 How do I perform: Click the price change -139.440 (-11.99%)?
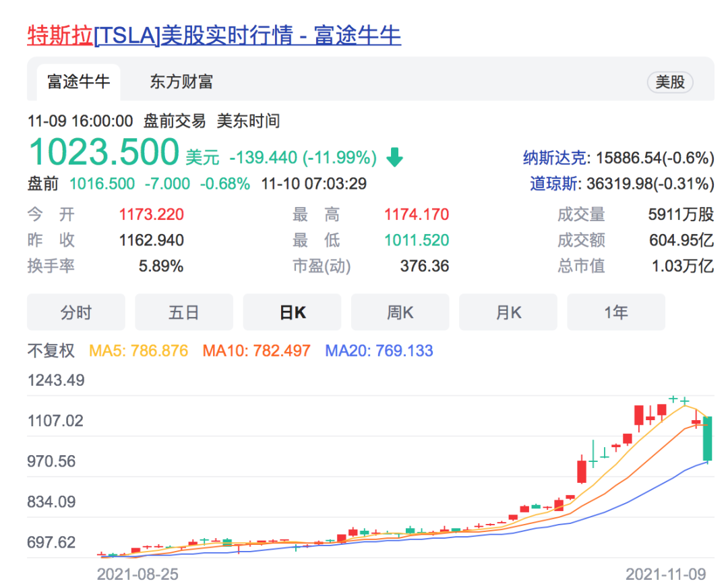(x=303, y=157)
